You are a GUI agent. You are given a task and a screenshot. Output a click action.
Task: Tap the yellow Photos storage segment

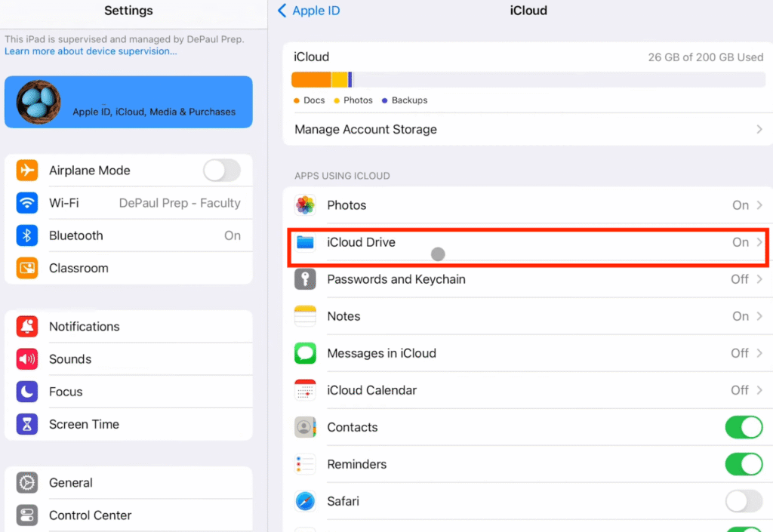pos(339,79)
